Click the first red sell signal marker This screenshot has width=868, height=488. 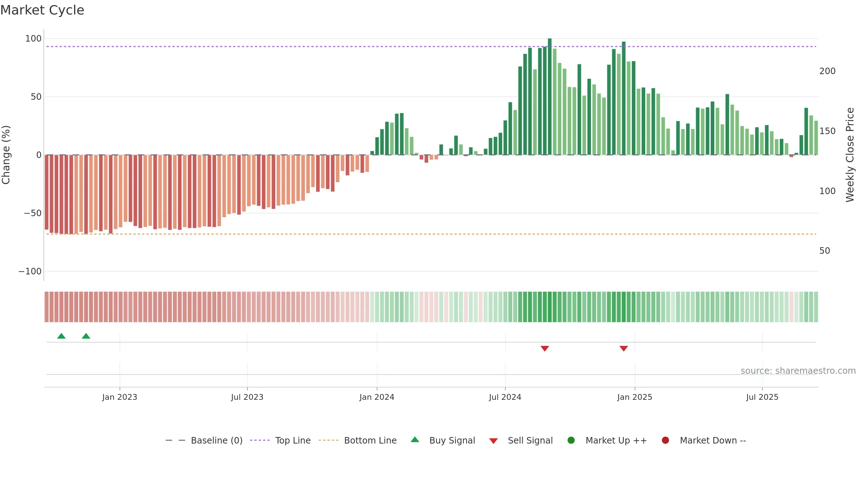(x=545, y=348)
